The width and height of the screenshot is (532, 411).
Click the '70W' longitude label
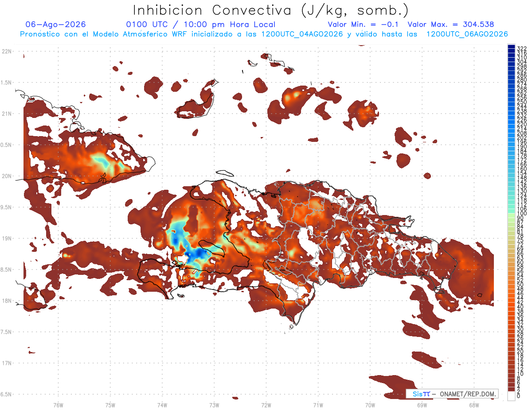tap(370, 405)
